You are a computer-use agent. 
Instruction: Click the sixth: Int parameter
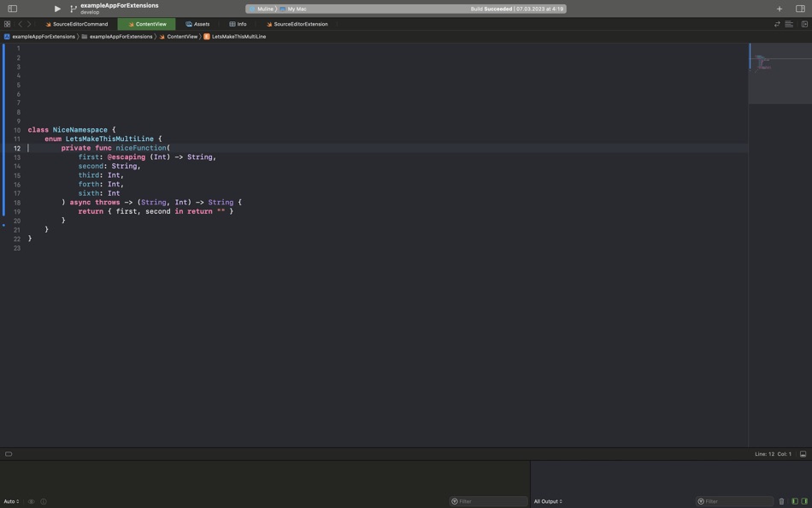(99, 193)
